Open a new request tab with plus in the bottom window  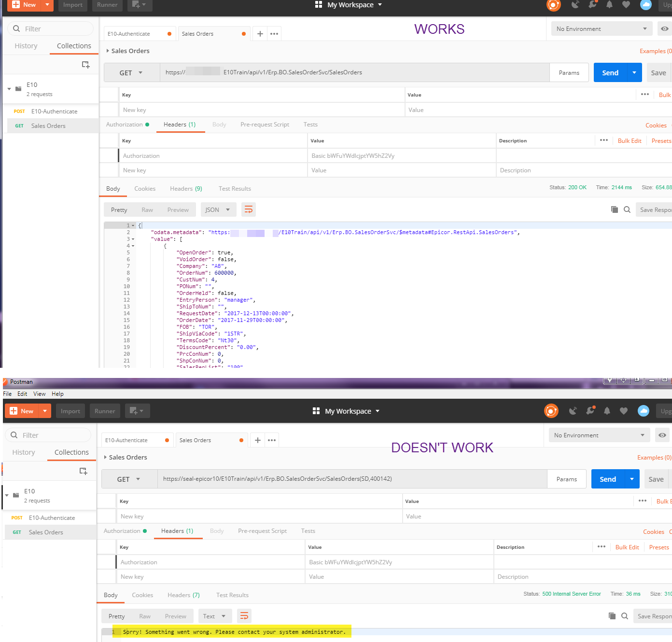tap(257, 440)
